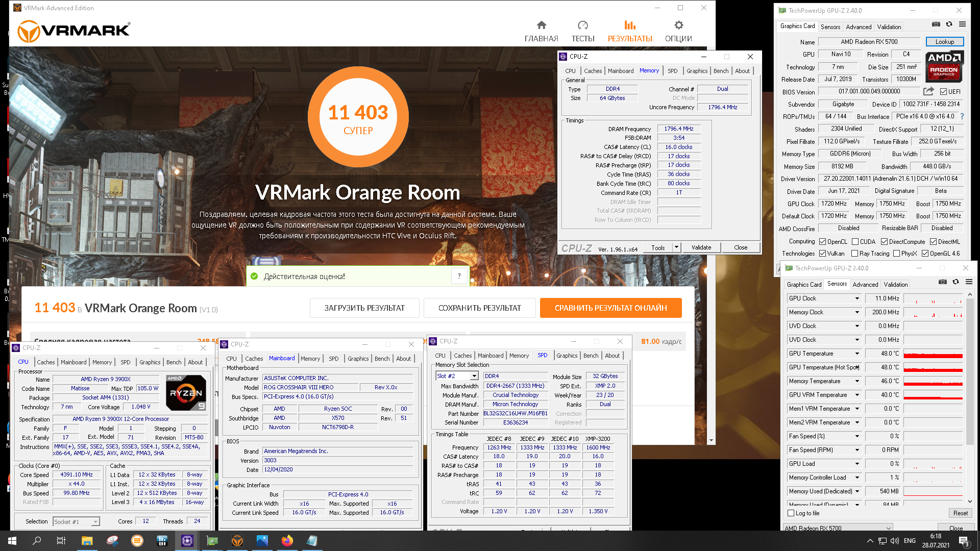Viewport: 980px width, 551px height.
Task: Click ЗАГРУЗИТЬ РЕЗУЛЬТАТ button
Action: 364,308
